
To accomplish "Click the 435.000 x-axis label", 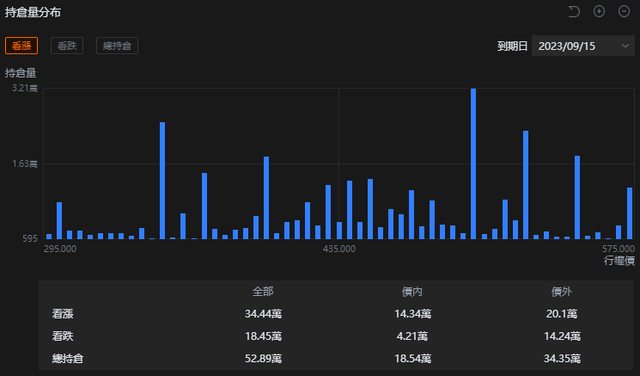I will (x=339, y=249).
